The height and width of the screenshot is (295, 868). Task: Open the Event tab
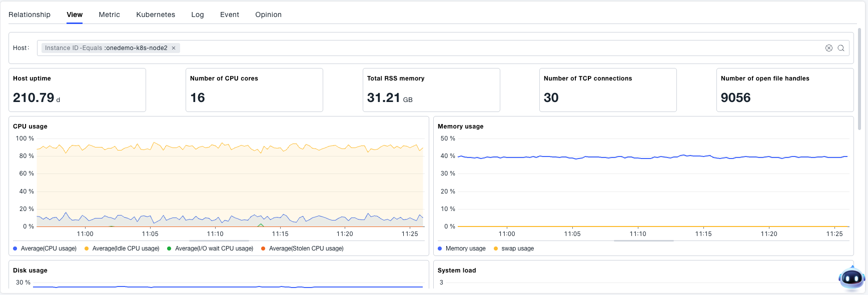tap(230, 14)
